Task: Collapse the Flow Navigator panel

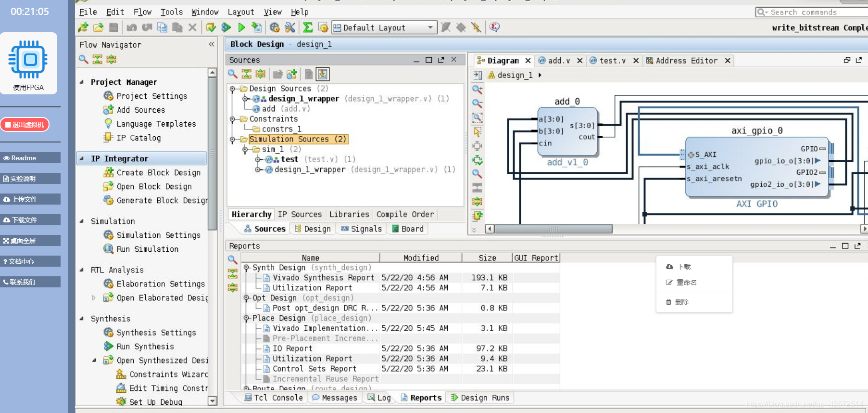Action: pyautogui.click(x=212, y=44)
